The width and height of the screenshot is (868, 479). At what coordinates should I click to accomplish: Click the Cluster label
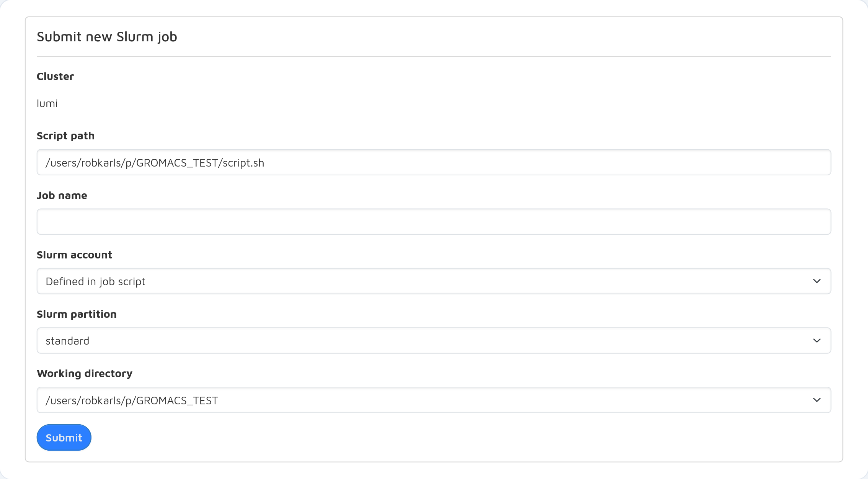(55, 77)
